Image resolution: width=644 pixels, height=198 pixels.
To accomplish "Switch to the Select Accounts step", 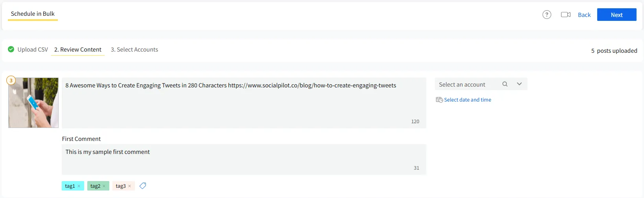I will point(134,50).
